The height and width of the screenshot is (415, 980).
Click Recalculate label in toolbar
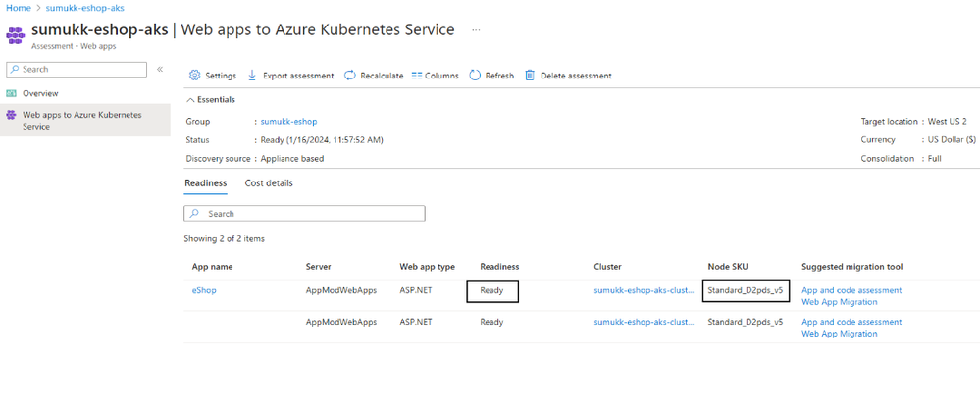click(382, 76)
